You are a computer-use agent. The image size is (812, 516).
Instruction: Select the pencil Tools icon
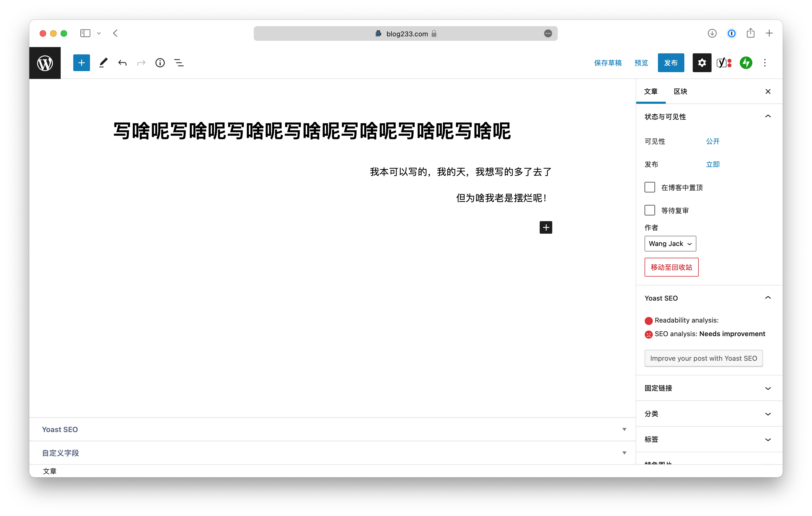tap(104, 63)
